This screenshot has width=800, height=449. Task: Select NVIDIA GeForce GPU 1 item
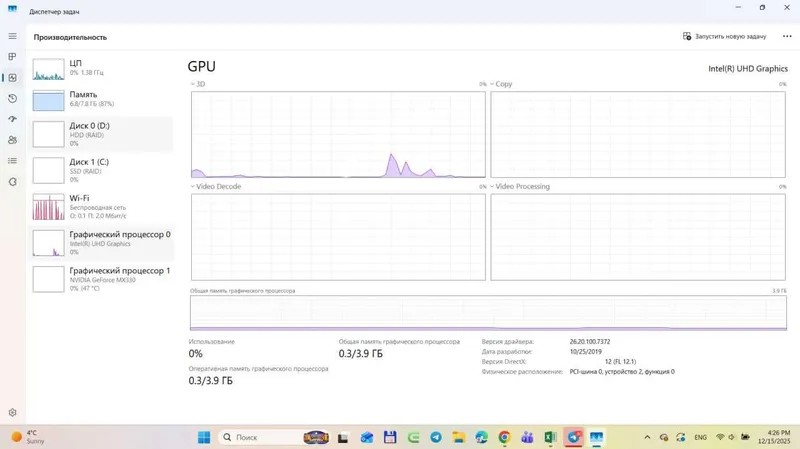[101, 279]
